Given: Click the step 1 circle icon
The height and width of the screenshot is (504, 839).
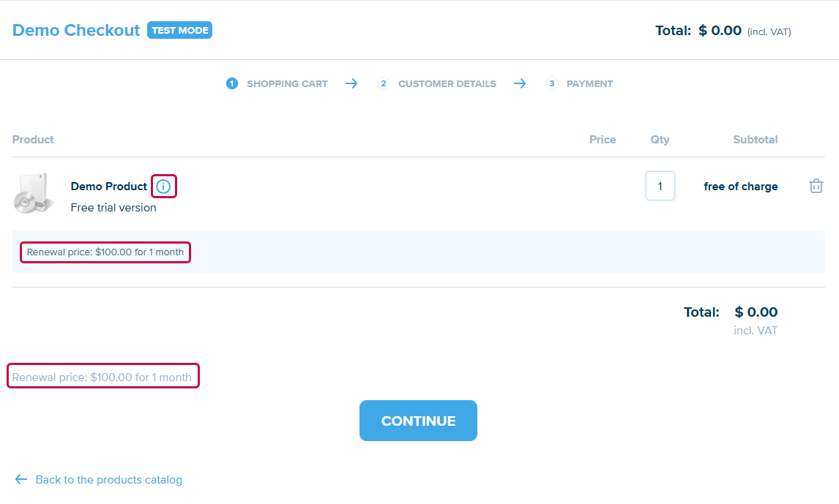Looking at the screenshot, I should [x=232, y=83].
